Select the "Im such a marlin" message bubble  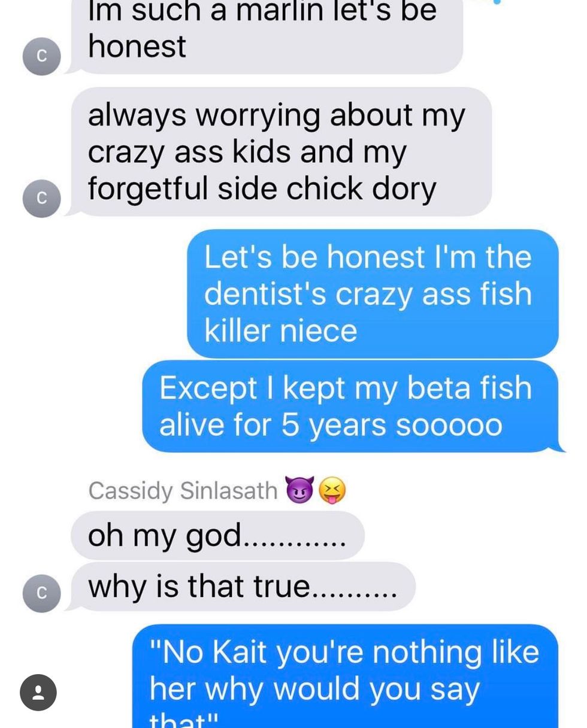(267, 33)
